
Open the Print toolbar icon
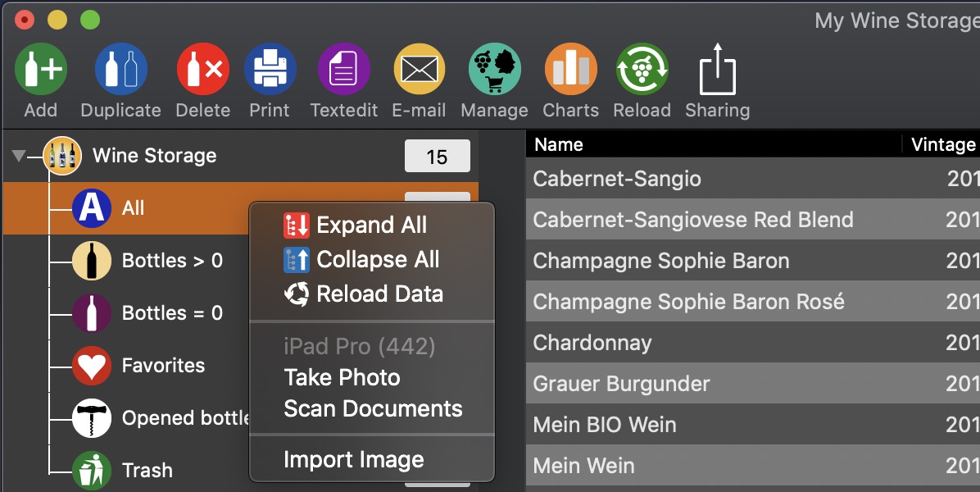pos(270,69)
